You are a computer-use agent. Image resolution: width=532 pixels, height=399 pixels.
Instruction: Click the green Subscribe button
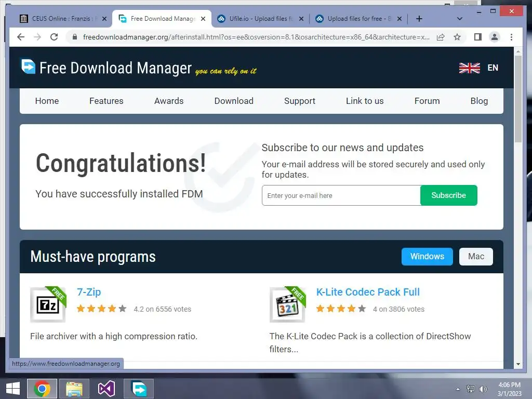point(448,195)
